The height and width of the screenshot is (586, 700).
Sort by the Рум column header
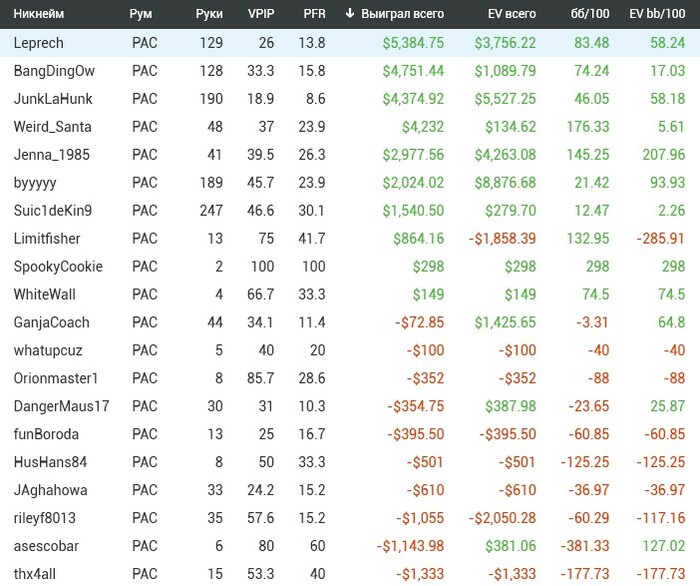pyautogui.click(x=141, y=14)
